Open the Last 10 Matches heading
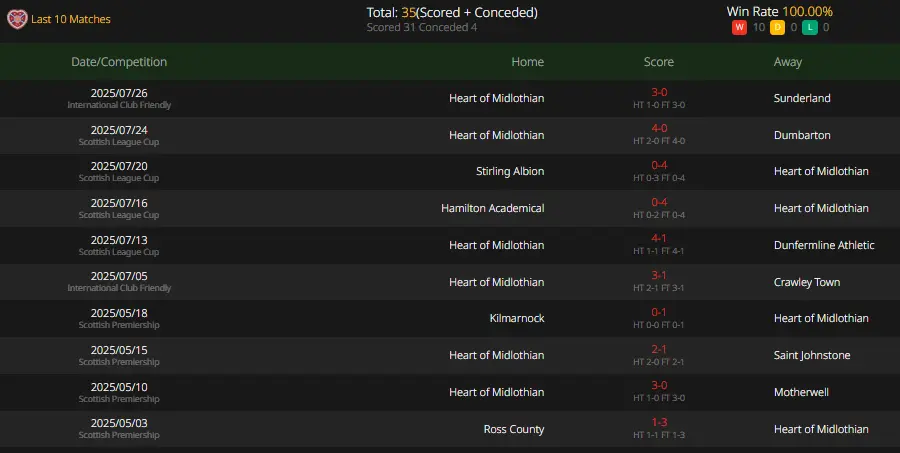 (71, 19)
